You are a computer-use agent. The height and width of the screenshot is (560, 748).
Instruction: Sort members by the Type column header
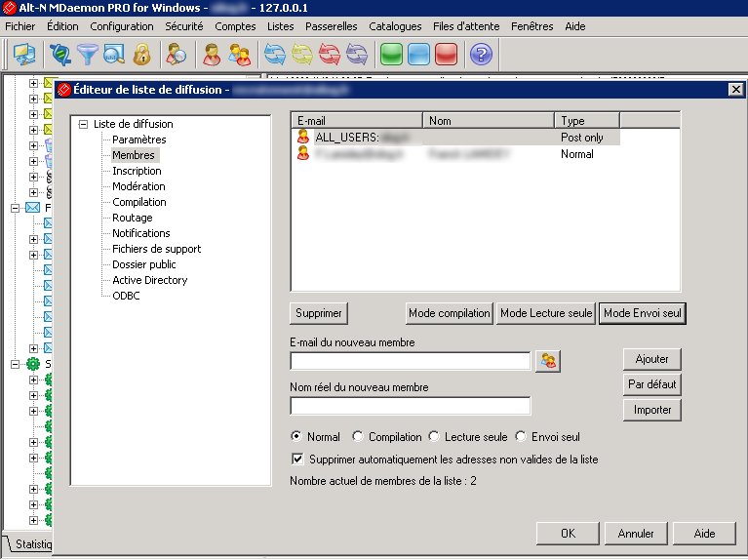pos(587,120)
